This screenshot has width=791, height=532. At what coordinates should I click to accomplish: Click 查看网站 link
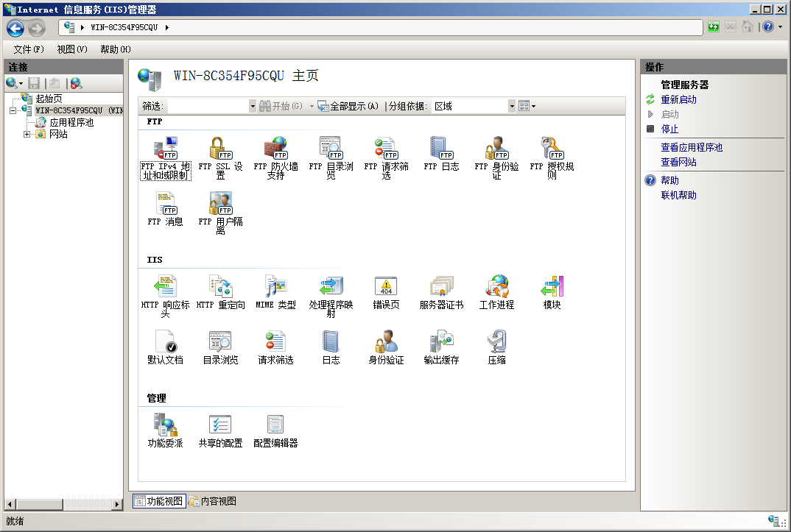coord(678,162)
